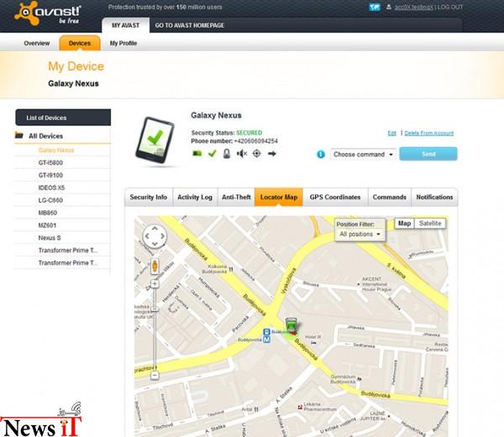
Task: Switch map to Map view
Action: [404, 224]
